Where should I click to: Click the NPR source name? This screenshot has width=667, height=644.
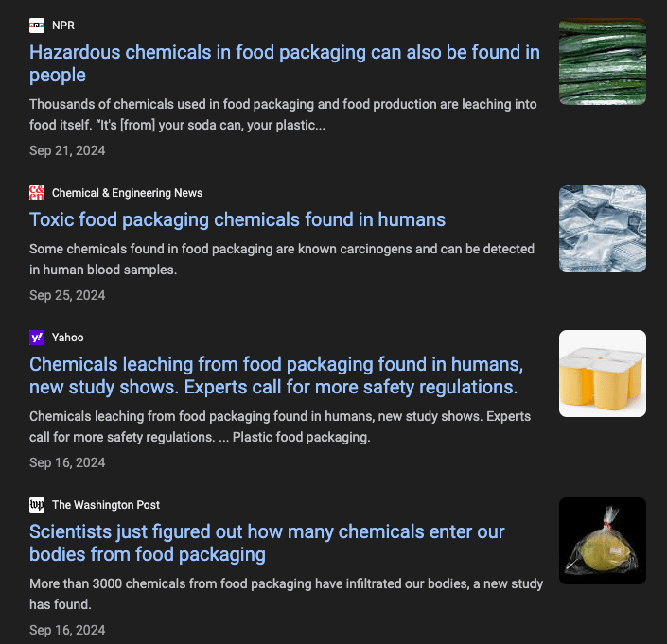pos(63,26)
